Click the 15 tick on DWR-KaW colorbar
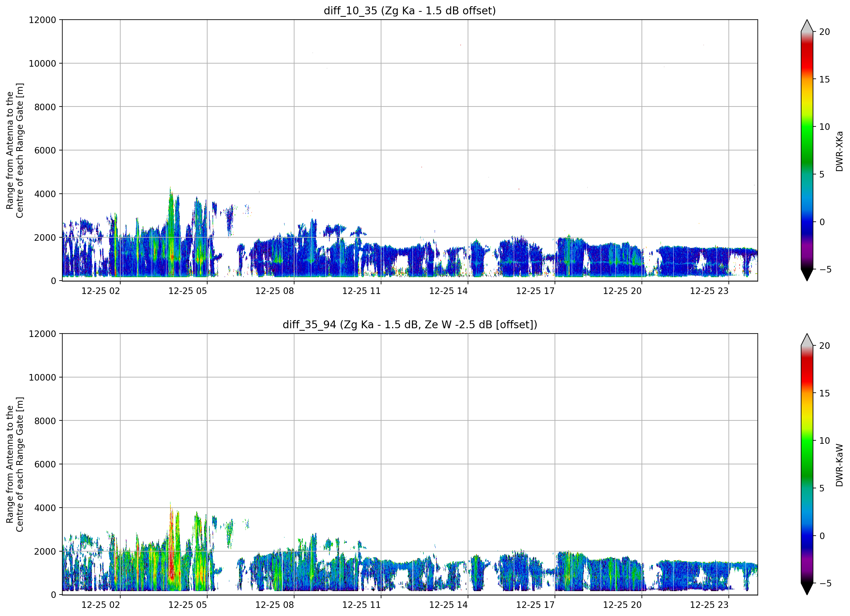This screenshot has width=850, height=616. pos(824,393)
